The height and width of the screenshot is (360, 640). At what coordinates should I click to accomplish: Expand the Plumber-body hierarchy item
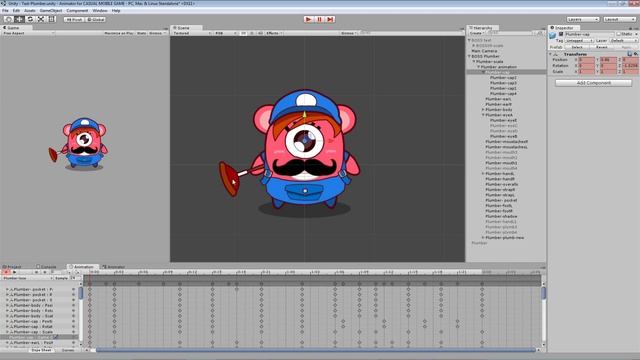pos(483,110)
